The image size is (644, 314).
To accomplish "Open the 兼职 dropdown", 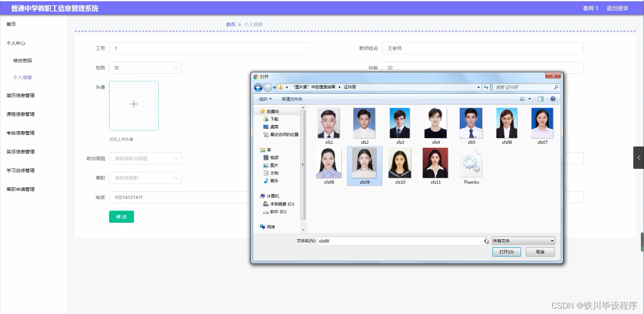I will 145,177.
